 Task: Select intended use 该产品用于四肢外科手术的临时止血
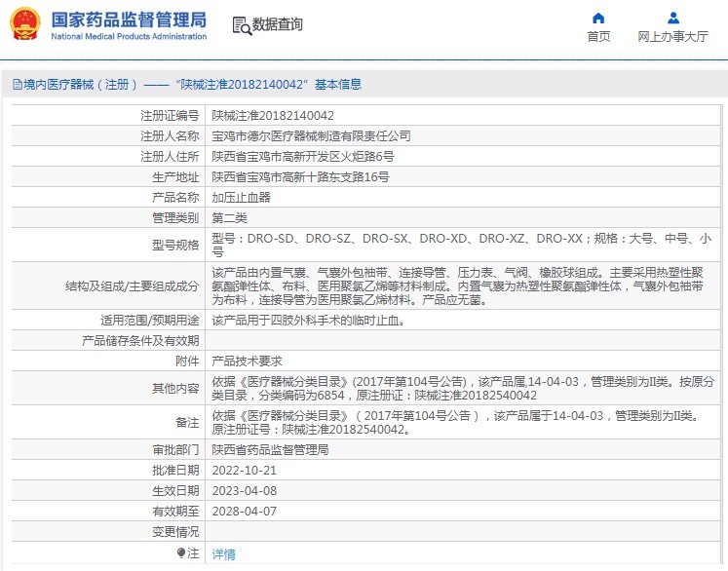click(x=308, y=321)
